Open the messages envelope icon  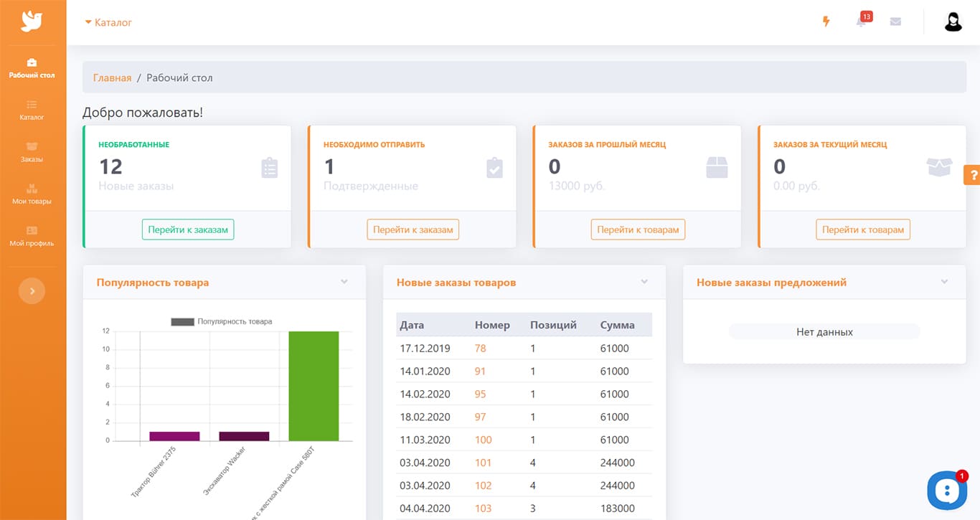(895, 22)
